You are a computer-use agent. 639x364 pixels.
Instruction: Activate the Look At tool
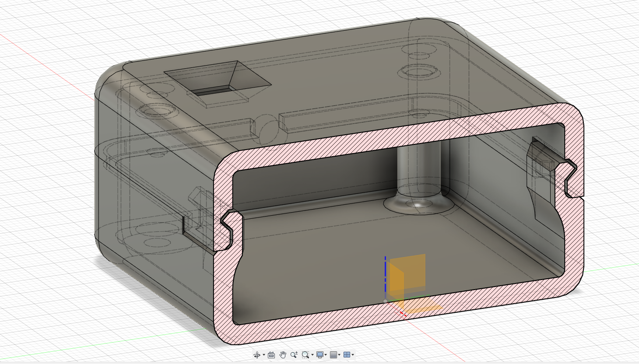(271, 355)
